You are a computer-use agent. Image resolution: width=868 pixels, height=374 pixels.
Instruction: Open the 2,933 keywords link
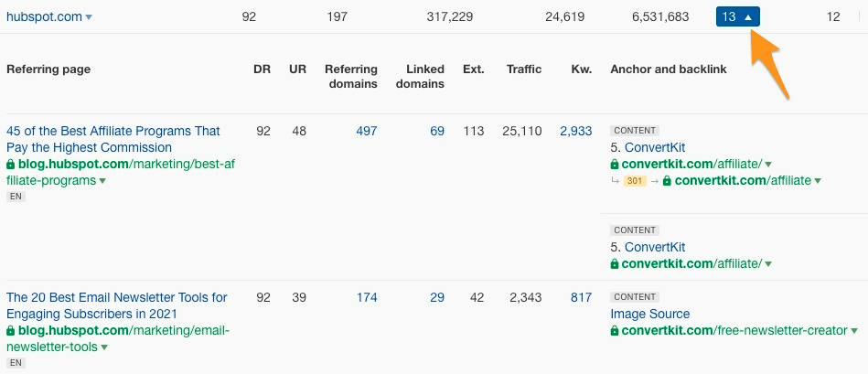[575, 131]
